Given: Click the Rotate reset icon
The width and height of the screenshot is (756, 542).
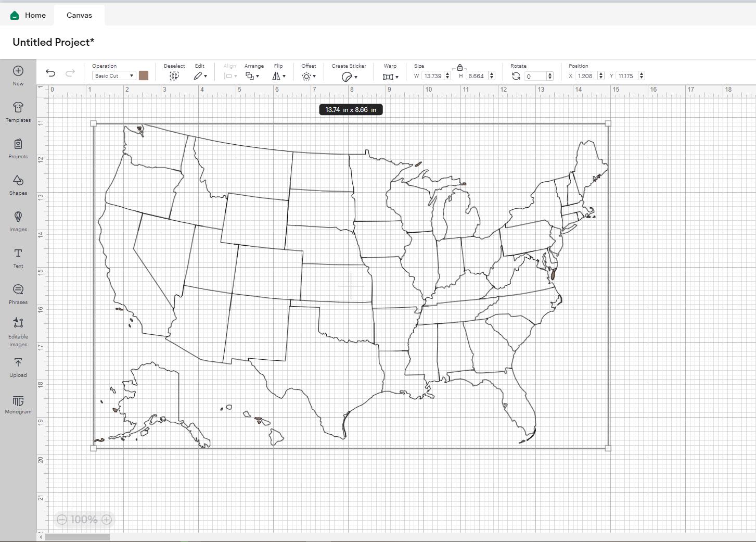Looking at the screenshot, I should click(516, 75).
